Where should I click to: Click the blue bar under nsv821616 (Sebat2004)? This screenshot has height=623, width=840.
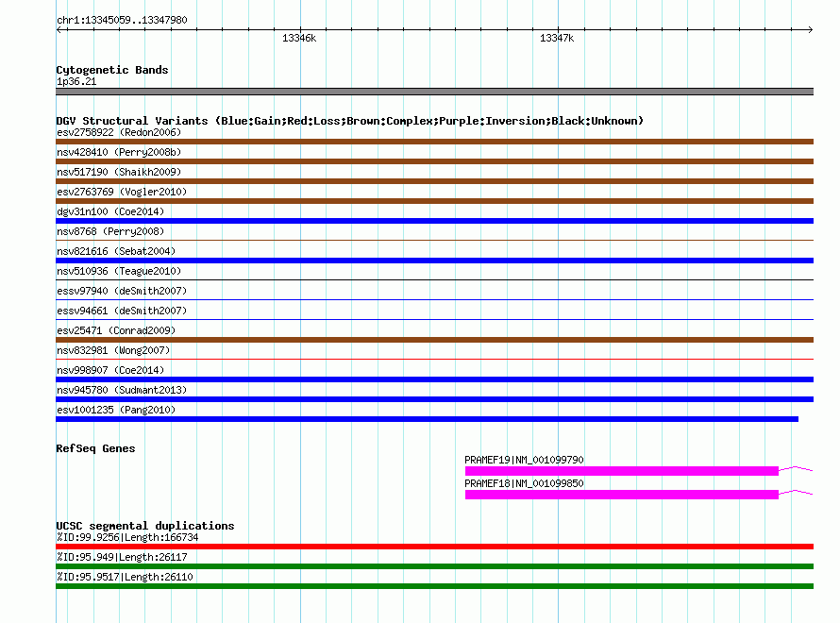tap(434, 261)
